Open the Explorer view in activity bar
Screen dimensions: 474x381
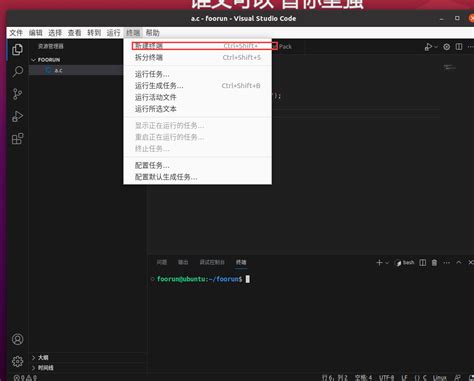[17, 49]
